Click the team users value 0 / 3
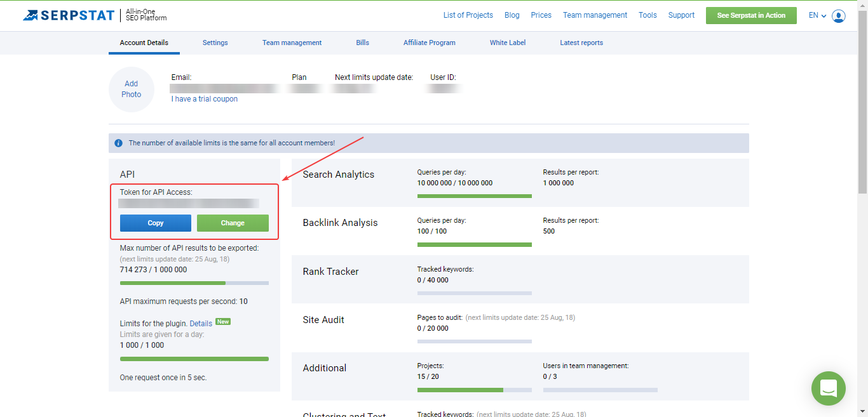868x417 pixels. [550, 376]
